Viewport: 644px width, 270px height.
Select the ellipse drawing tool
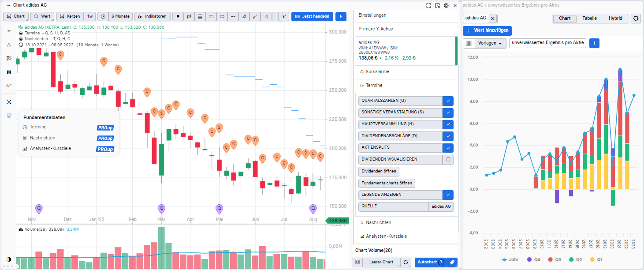(x=222, y=16)
